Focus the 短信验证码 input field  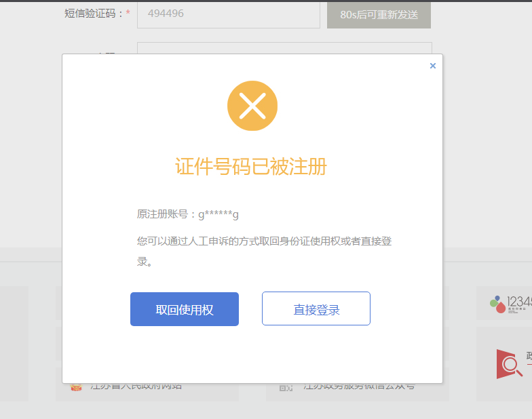[228, 14]
